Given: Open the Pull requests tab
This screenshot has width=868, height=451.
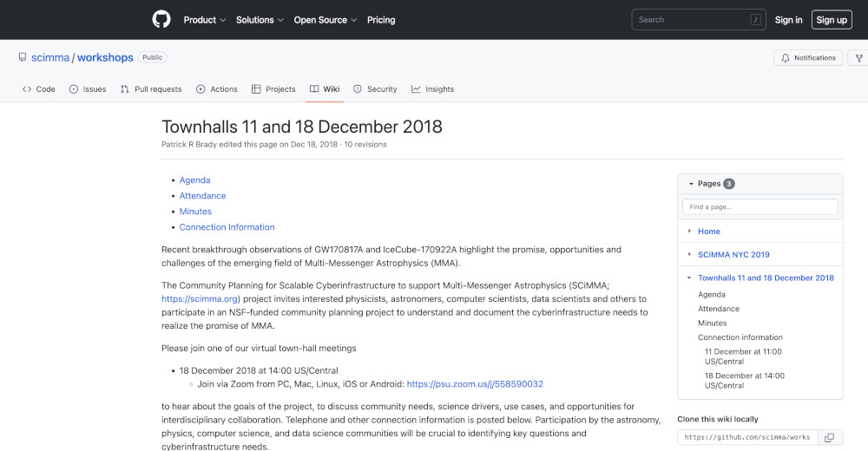Looking at the screenshot, I should [x=151, y=89].
